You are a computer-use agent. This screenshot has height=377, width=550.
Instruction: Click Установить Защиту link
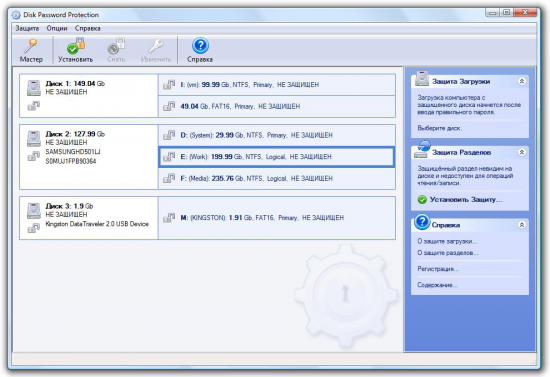point(466,200)
